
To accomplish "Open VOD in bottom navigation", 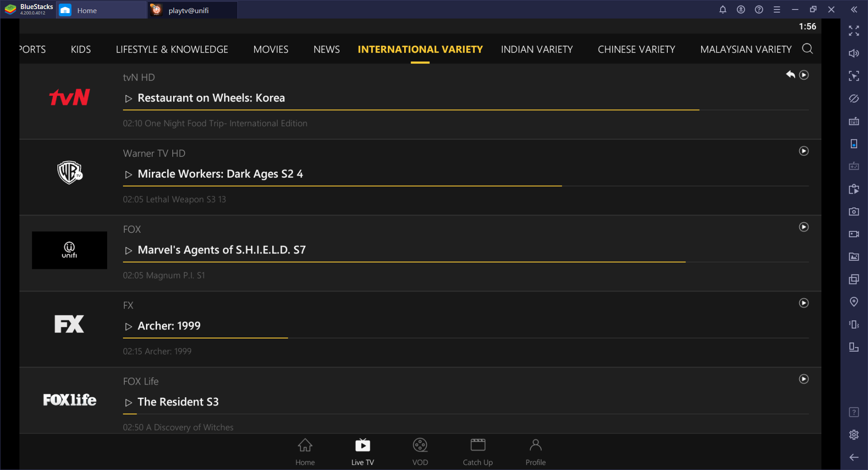I will tap(420, 452).
